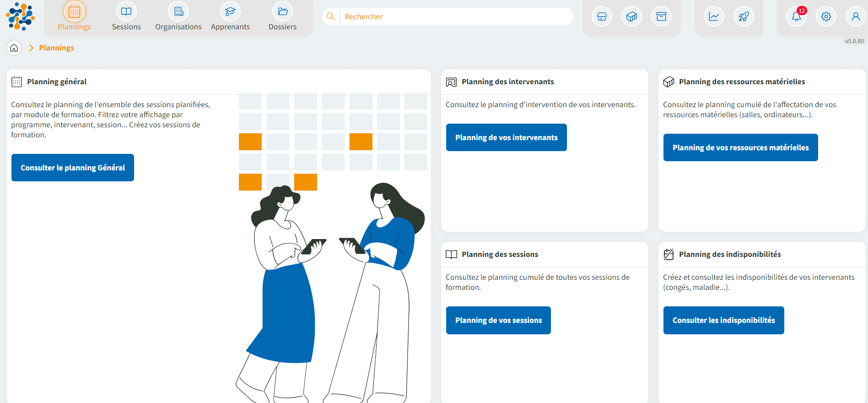Open the statistics line chart icon
Viewport: 868px width, 403px height.
click(x=714, y=17)
